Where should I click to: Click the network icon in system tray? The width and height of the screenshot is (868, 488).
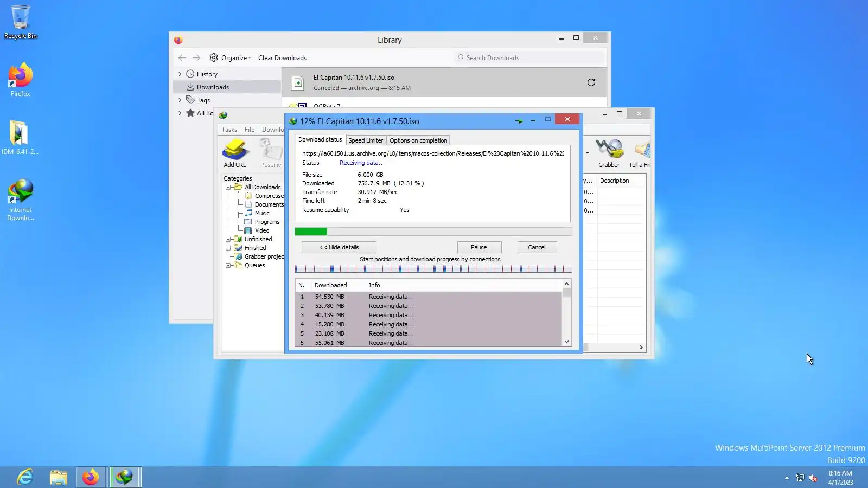pos(800,478)
